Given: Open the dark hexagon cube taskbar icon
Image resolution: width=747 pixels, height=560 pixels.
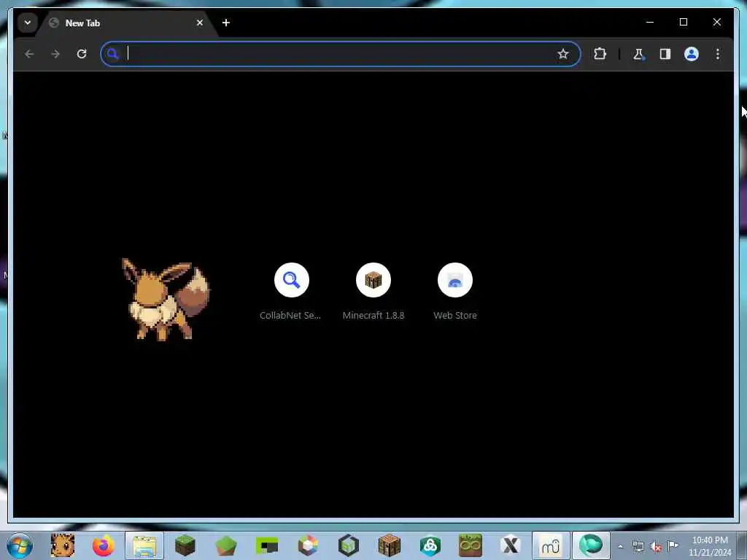Looking at the screenshot, I should pos(349,545).
